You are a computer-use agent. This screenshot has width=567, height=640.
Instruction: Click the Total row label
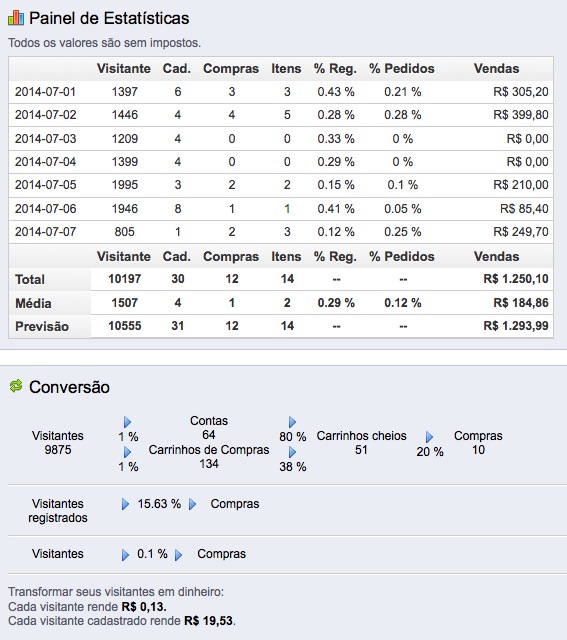[x=30, y=280]
